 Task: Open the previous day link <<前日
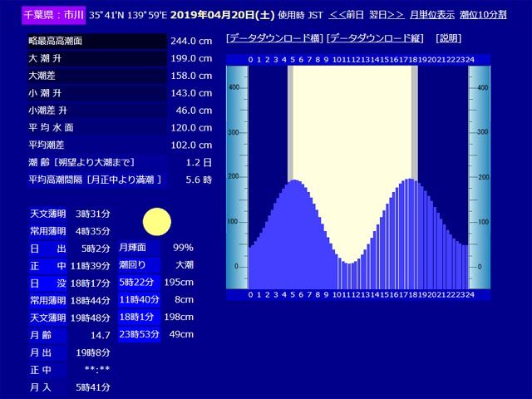346,15
